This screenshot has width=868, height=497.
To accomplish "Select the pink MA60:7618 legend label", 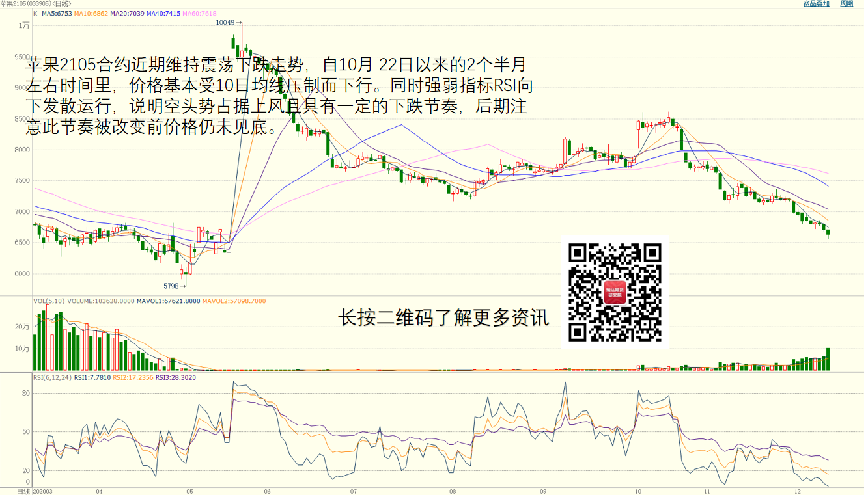I will [199, 13].
